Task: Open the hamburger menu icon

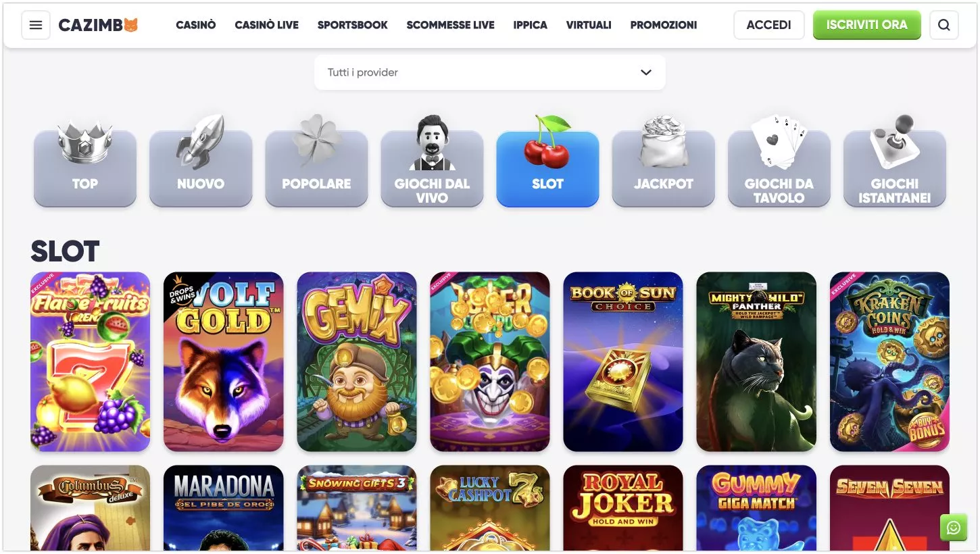Action: (36, 25)
